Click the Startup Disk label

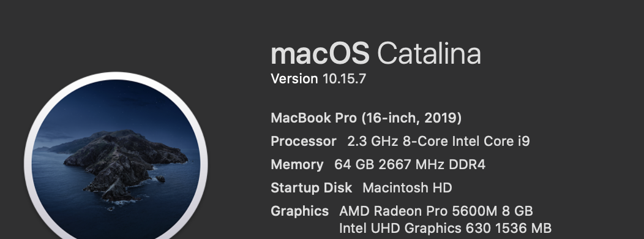pyautogui.click(x=312, y=188)
